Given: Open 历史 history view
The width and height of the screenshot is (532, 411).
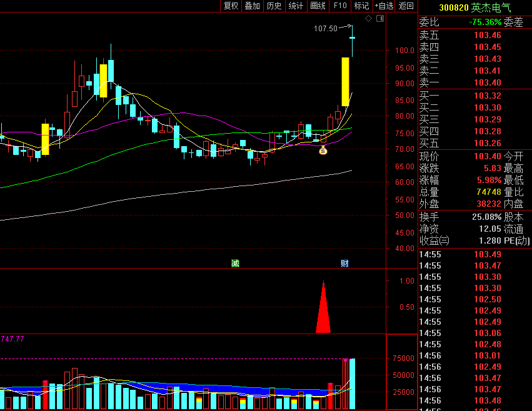Looking at the screenshot, I should 274,6.
